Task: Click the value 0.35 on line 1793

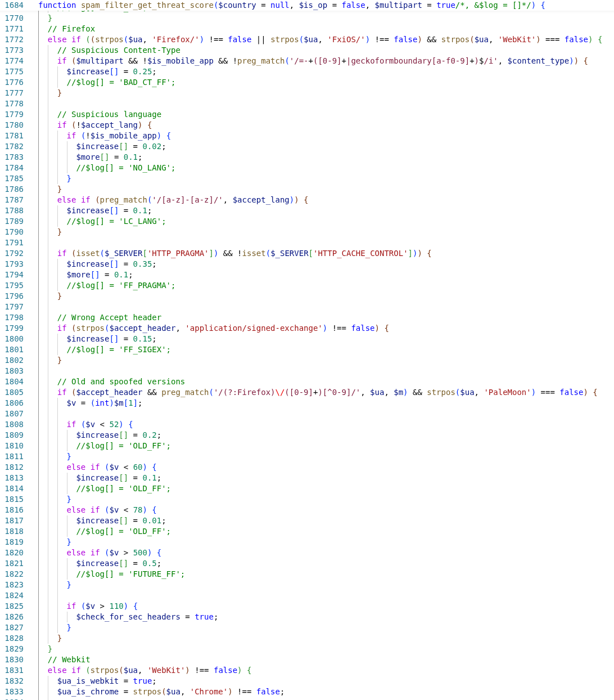Action: point(142,264)
